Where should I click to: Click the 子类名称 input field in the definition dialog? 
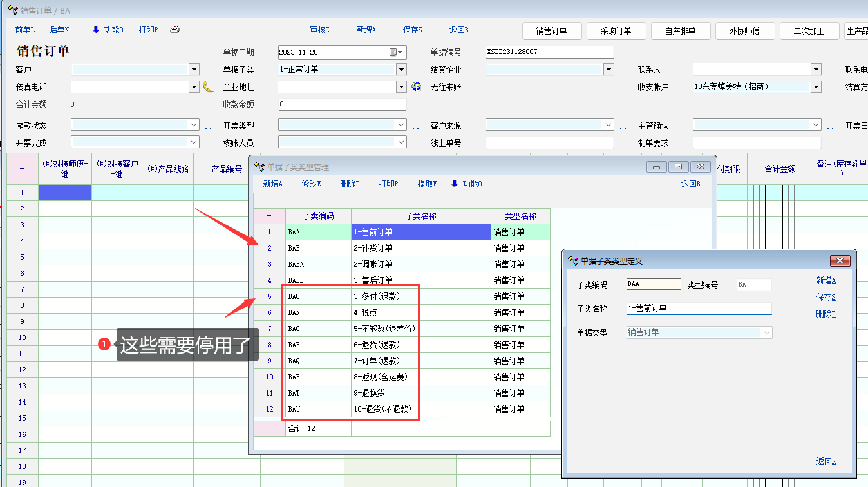tap(698, 309)
